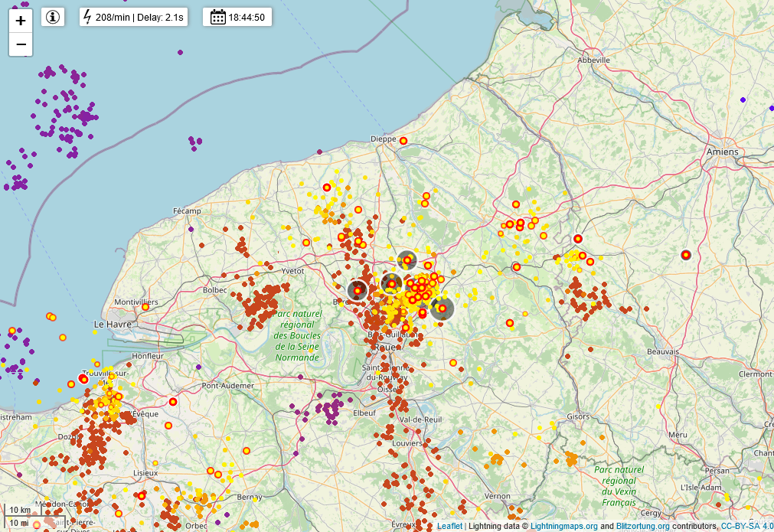
Task: Click the Le Havre city label
Action: coord(113,325)
